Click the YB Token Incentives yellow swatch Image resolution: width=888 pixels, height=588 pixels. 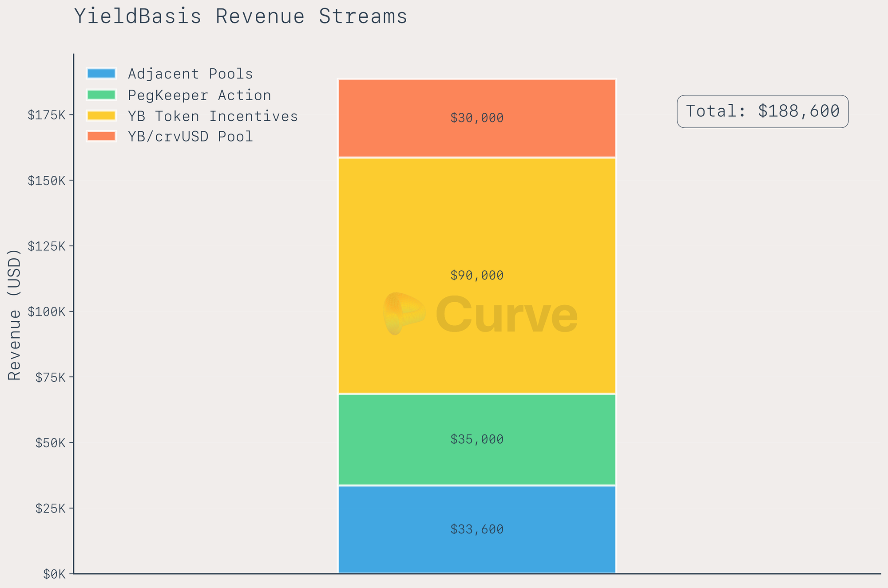pyautogui.click(x=101, y=116)
